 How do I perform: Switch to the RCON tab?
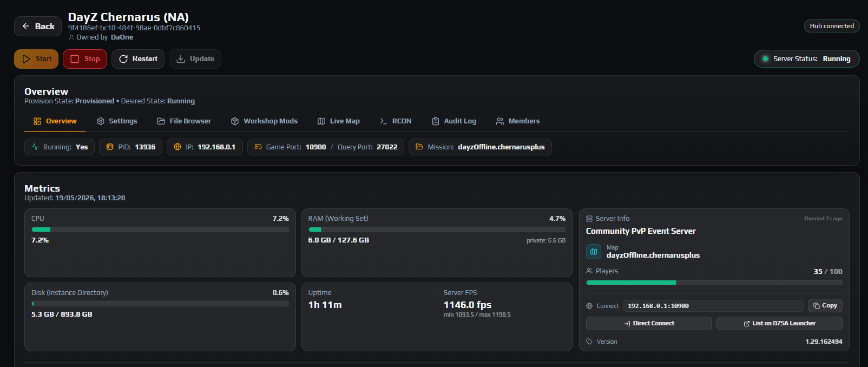pos(396,121)
